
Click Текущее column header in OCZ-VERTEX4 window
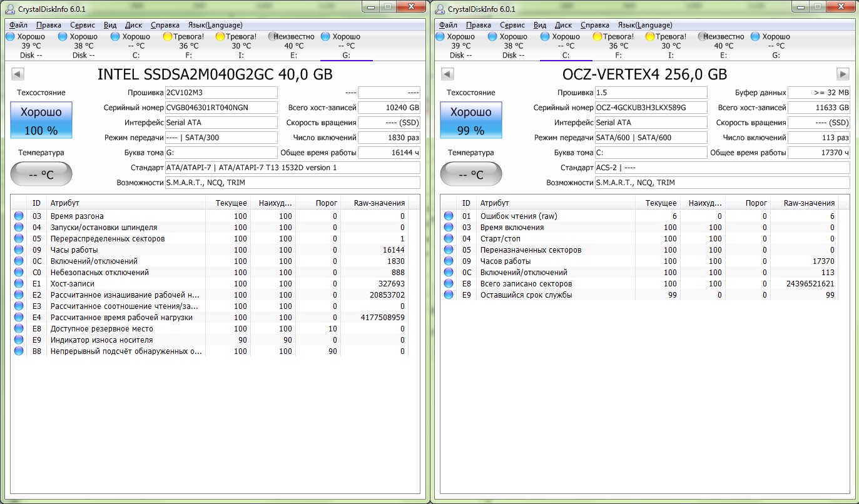[x=657, y=203]
